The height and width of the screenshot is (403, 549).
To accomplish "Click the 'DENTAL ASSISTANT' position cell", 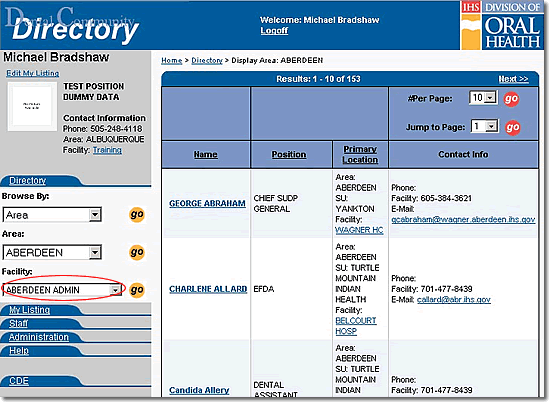I will click(x=275, y=390).
